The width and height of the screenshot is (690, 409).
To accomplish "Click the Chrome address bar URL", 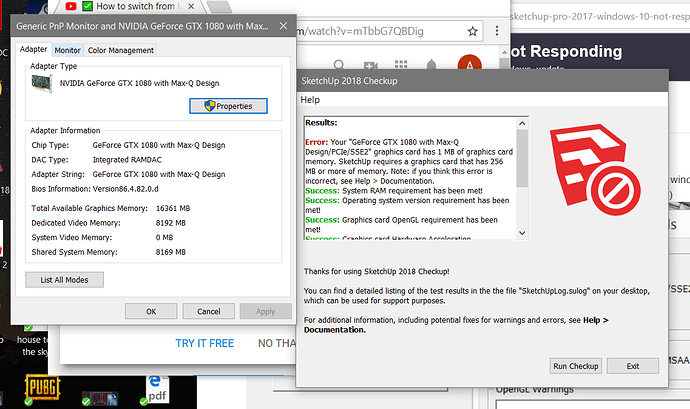I will pos(361,31).
